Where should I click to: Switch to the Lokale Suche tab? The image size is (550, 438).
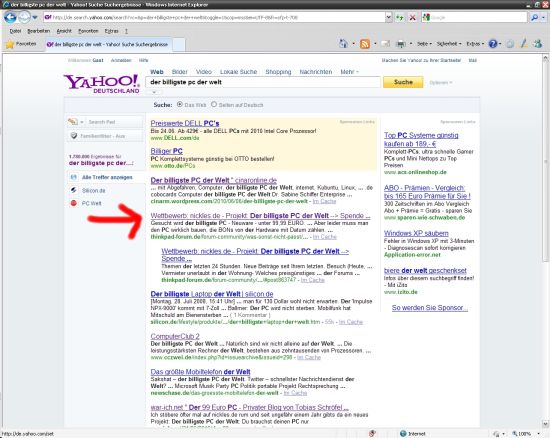tap(239, 72)
